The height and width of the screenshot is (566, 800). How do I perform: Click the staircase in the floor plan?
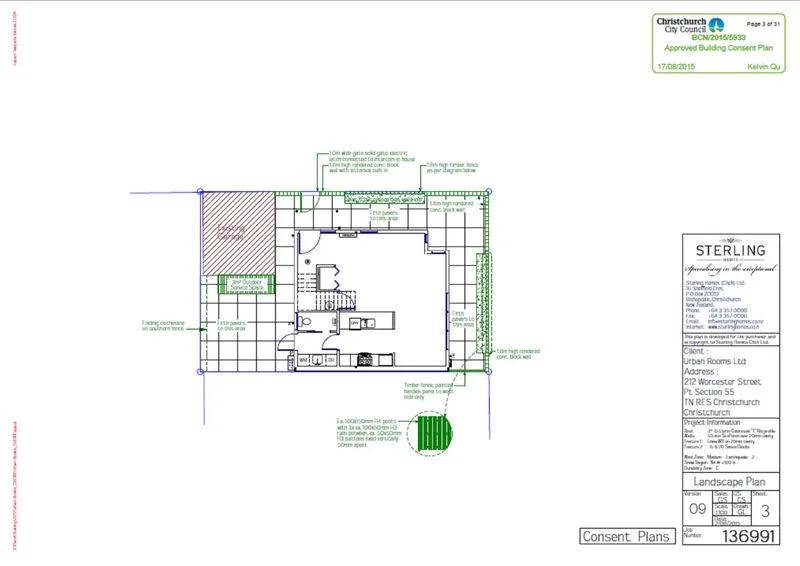327,290
